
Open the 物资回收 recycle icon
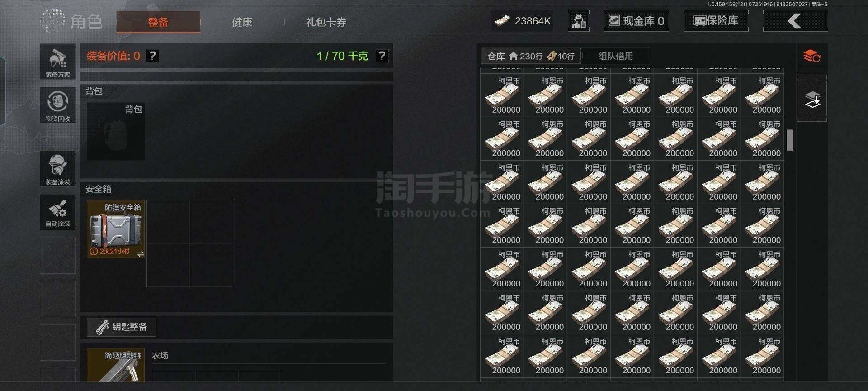[x=58, y=105]
